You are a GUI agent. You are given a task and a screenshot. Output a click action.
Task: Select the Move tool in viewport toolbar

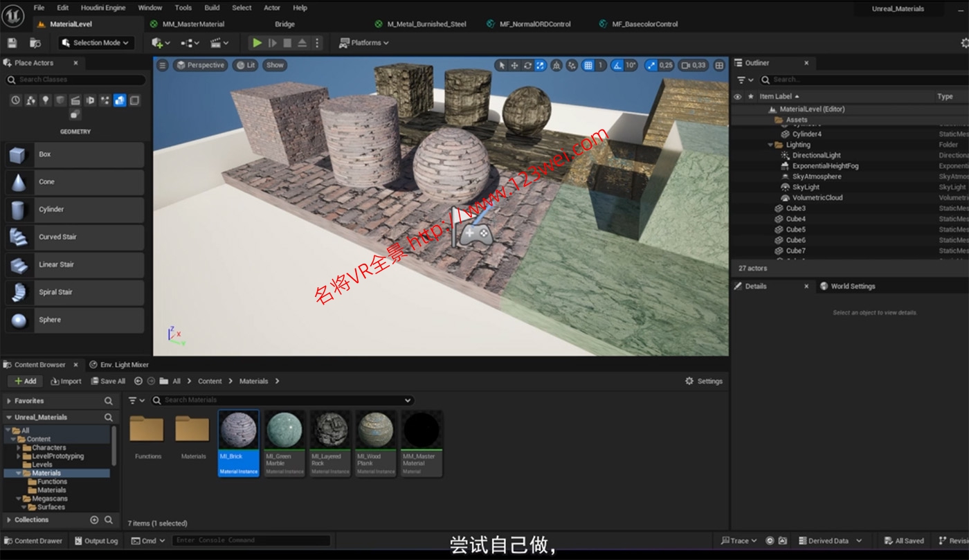514,65
